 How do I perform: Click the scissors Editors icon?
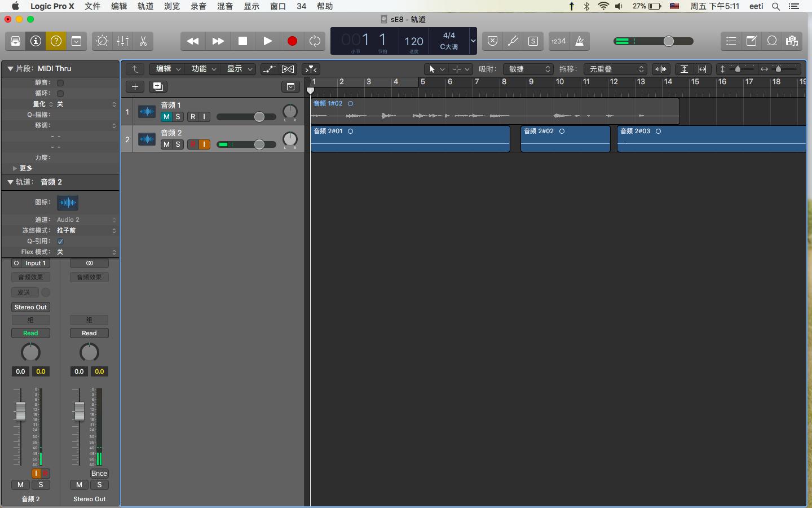[x=143, y=41]
